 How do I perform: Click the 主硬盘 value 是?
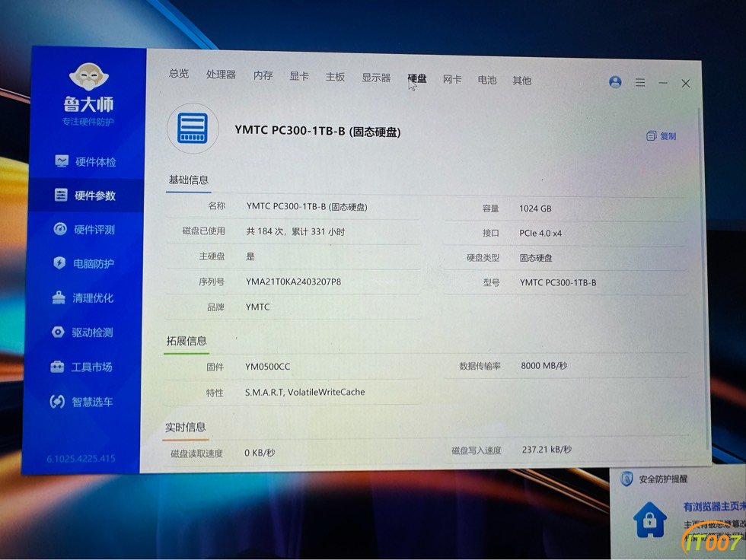point(250,256)
